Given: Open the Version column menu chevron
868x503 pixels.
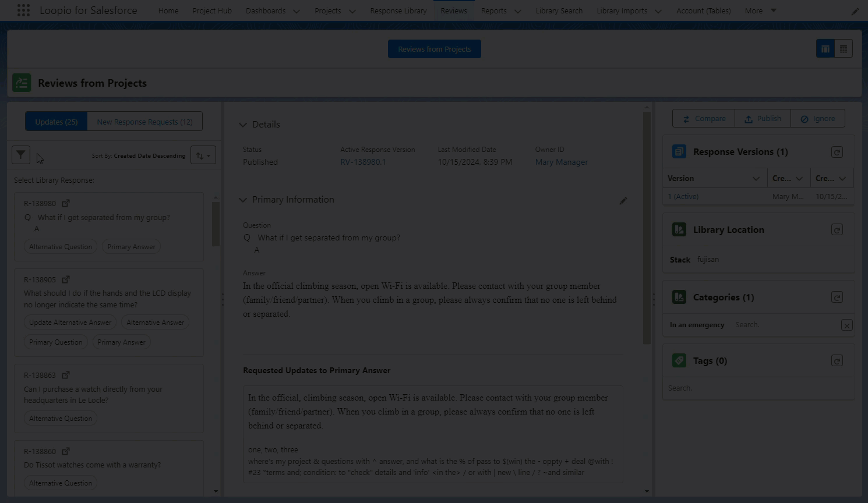Looking at the screenshot, I should [756, 179].
